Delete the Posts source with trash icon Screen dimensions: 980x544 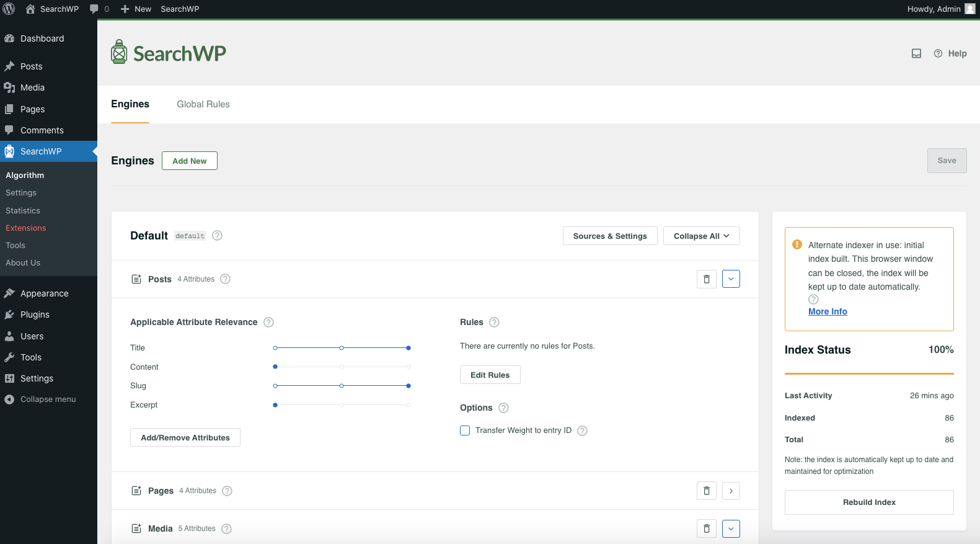[x=706, y=279]
